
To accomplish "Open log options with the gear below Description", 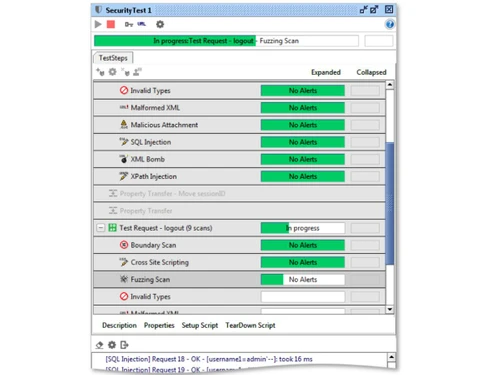I will coord(112,345).
